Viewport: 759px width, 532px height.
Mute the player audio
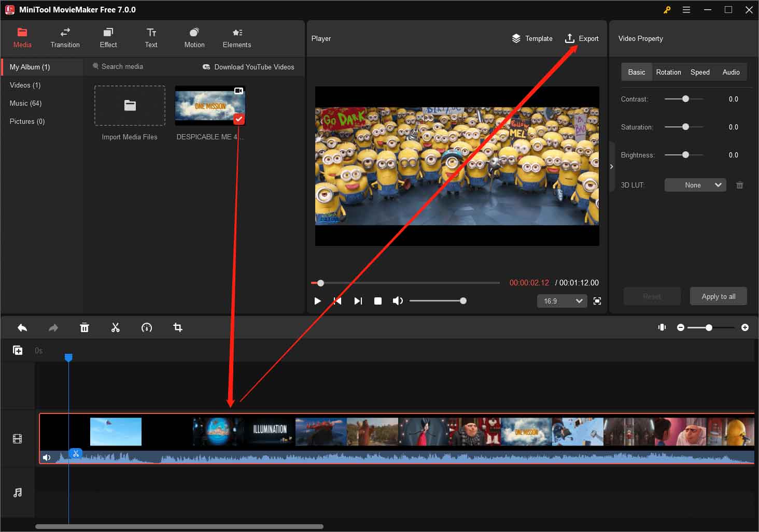coord(398,300)
